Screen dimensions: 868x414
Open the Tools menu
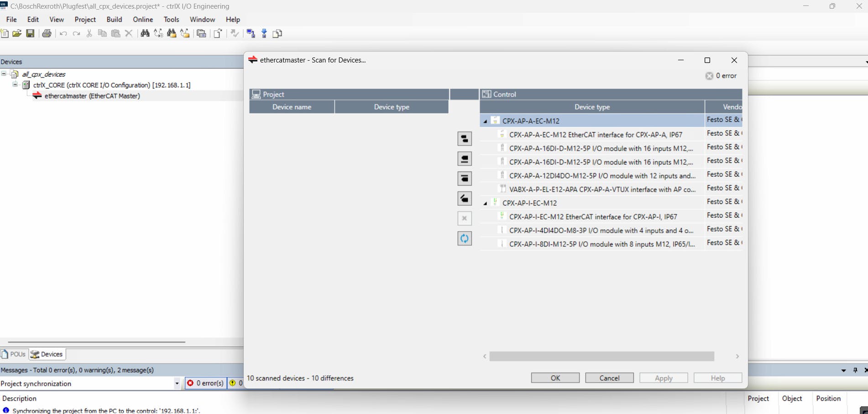pos(172,20)
